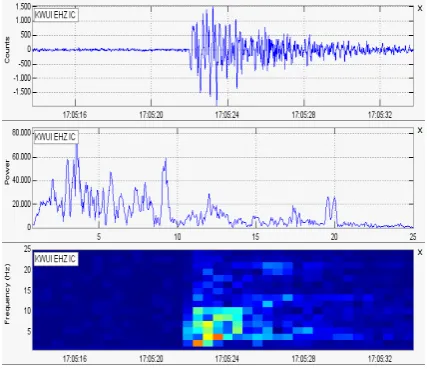The height and width of the screenshot is (384, 427).
Task: Click the 10 tick on the power frequency axis
Action: tap(177, 237)
